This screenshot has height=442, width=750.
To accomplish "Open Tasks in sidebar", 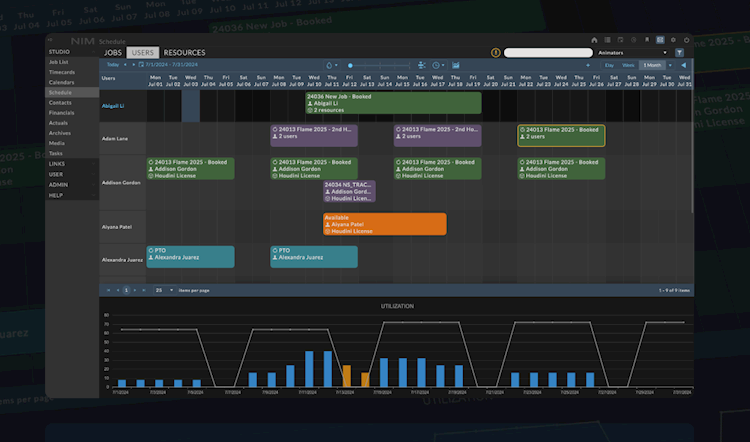I will 55,154.
